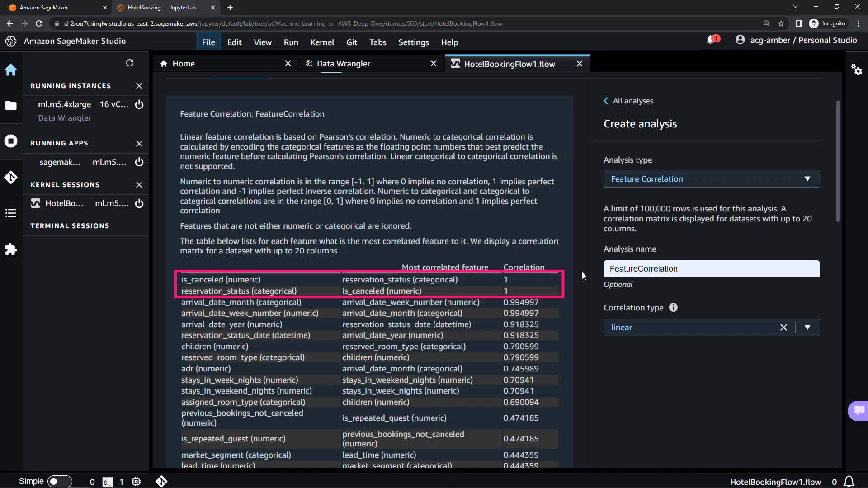Open property inspector gears icon
The height and width of the screenshot is (488, 868).
(856, 70)
